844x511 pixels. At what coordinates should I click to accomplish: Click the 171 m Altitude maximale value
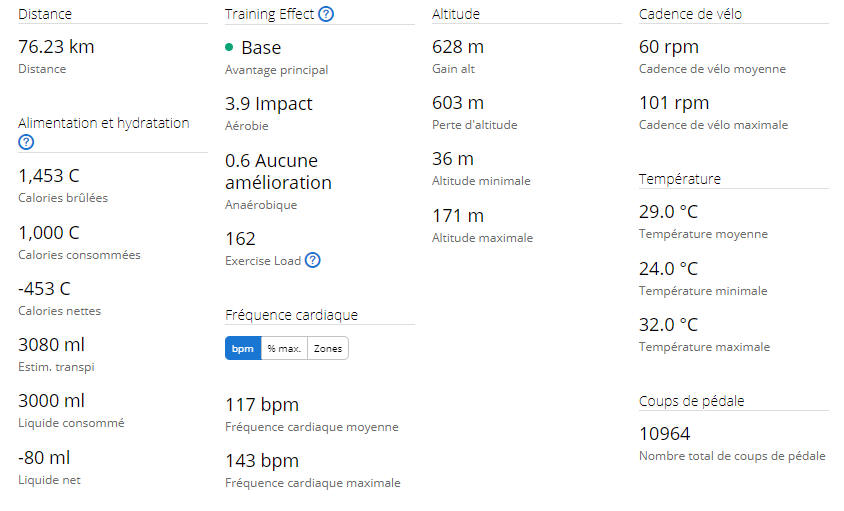point(458,216)
